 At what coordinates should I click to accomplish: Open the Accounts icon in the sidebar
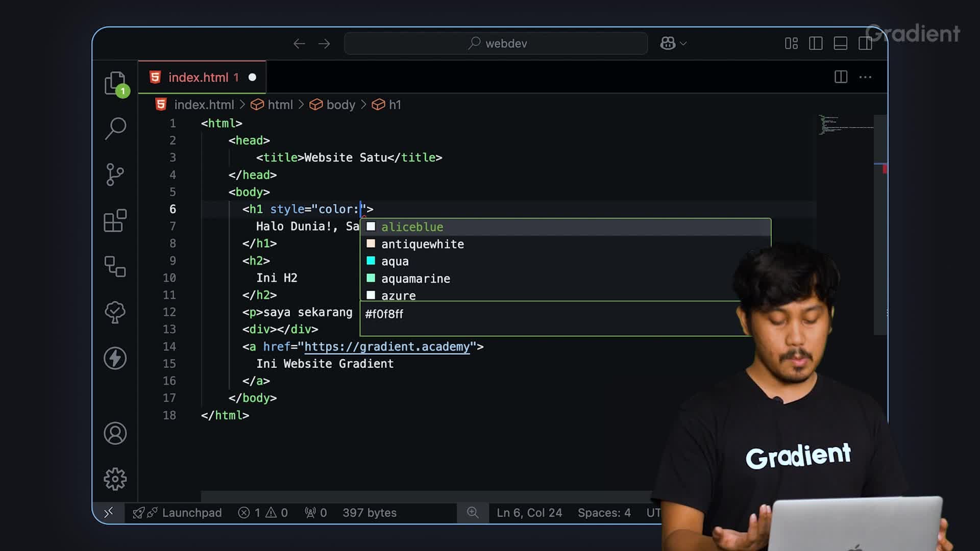point(115,433)
